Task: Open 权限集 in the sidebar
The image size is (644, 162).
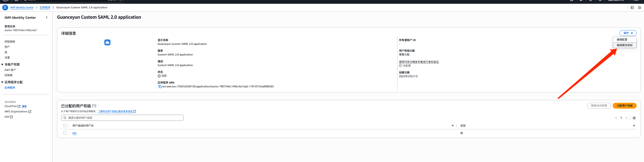Action: (x=9, y=75)
